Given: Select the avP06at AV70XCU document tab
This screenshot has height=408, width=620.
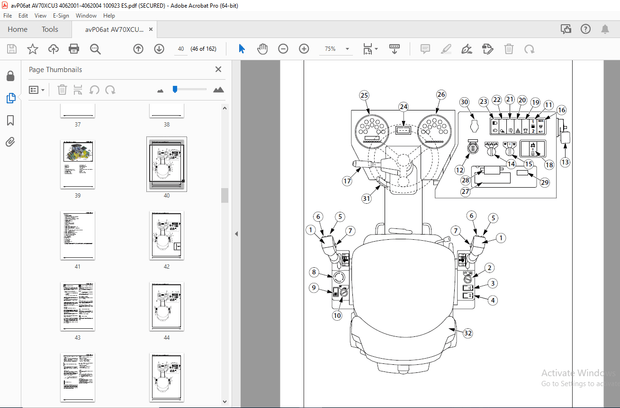Looking at the screenshot, I should coord(114,30).
